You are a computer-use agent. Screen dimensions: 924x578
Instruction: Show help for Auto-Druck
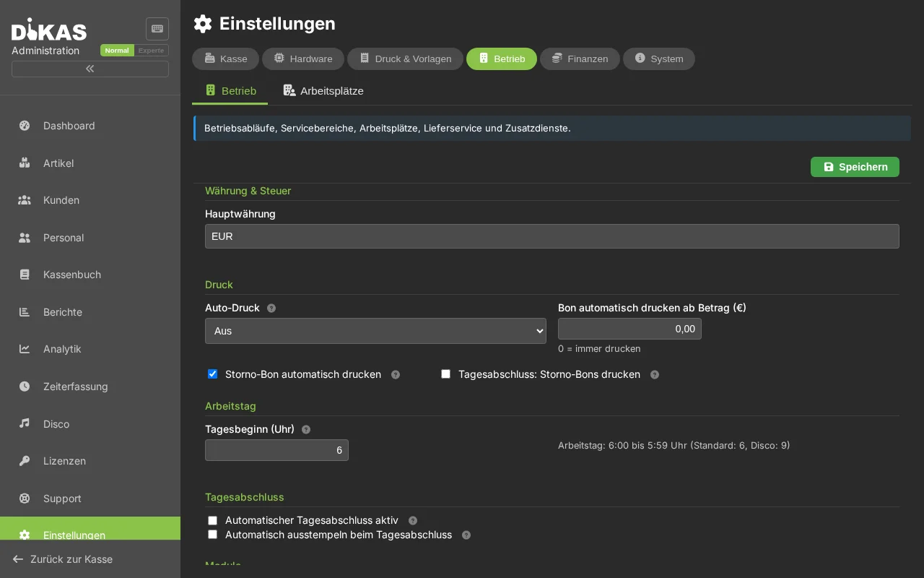(x=271, y=308)
